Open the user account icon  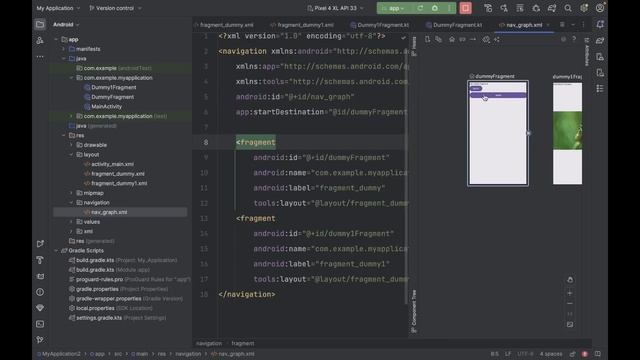(x=600, y=8)
